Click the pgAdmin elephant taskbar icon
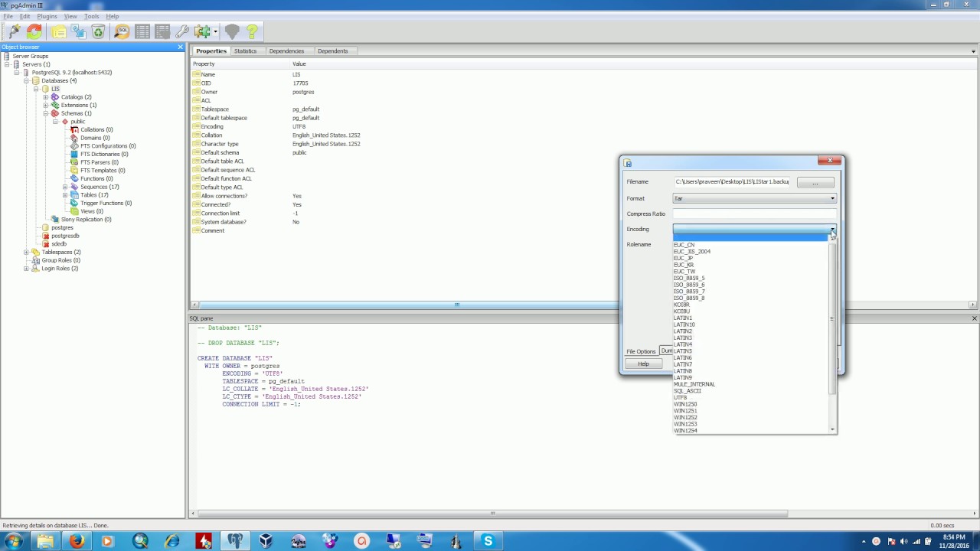 coord(234,541)
